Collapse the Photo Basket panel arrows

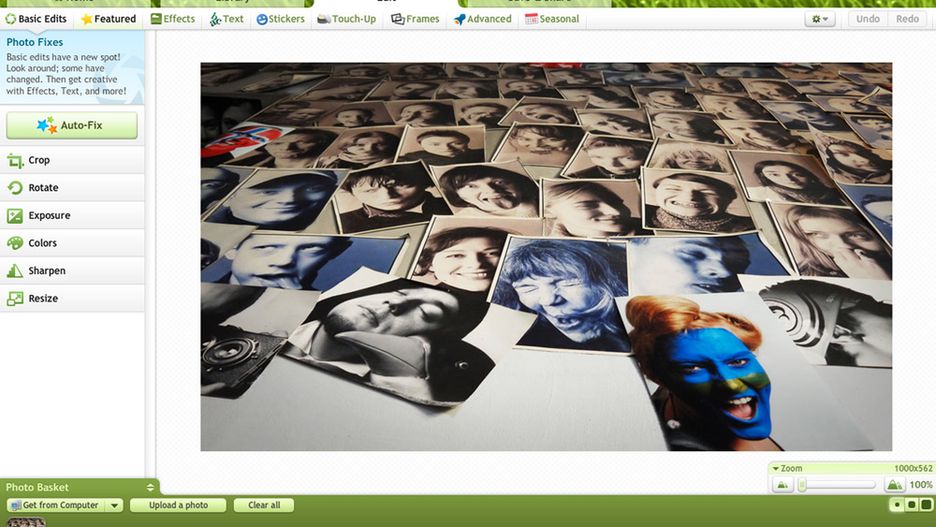pyautogui.click(x=150, y=488)
